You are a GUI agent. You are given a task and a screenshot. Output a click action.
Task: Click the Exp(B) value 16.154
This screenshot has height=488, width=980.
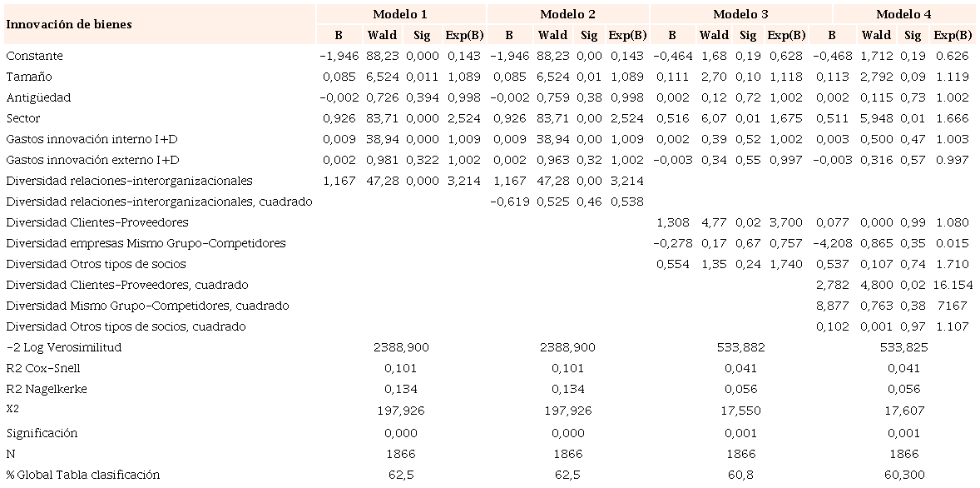[x=953, y=285]
